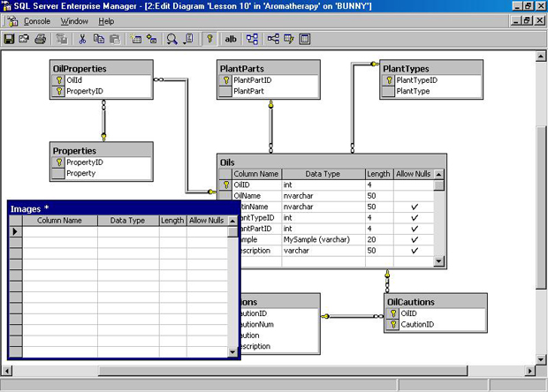Viewport: 548px width, 392px height.
Task: Click the New Table toolbar icon
Action: click(x=136, y=39)
